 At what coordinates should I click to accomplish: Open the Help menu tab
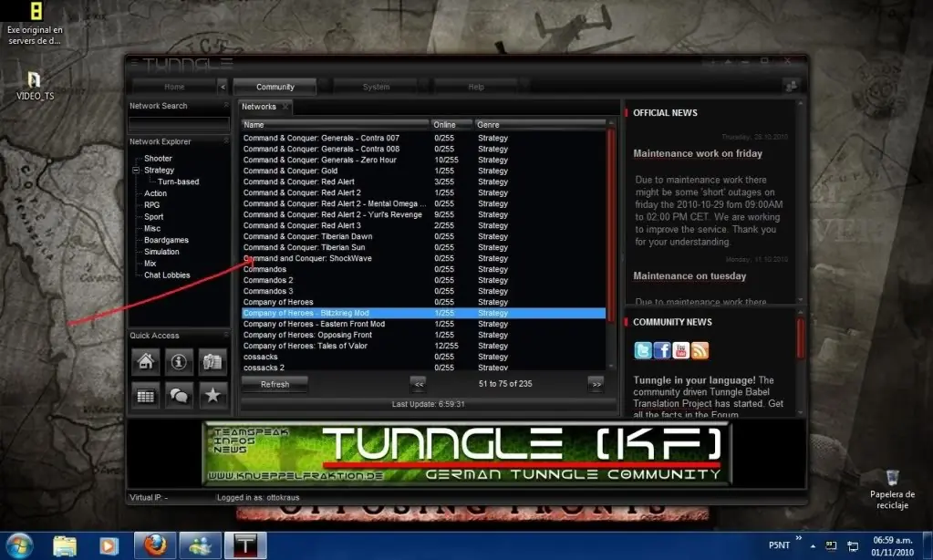click(476, 87)
